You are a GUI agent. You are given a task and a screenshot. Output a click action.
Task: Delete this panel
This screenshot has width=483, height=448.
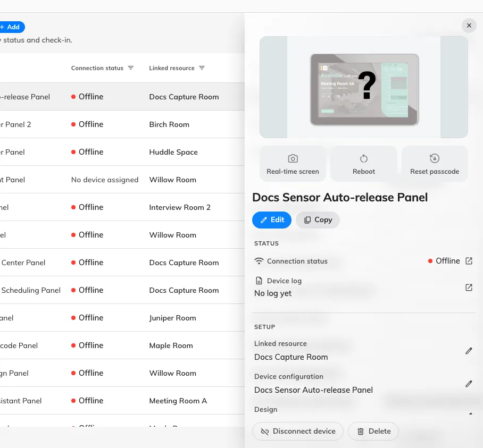pos(373,431)
